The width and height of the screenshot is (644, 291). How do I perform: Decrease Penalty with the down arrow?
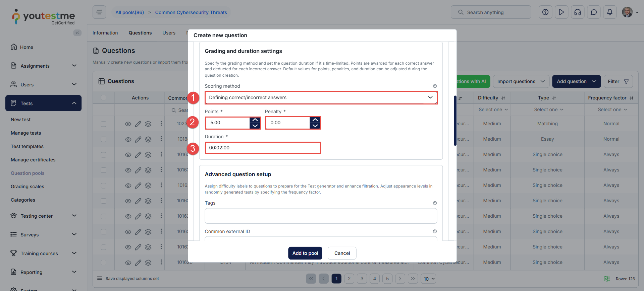[x=315, y=126]
